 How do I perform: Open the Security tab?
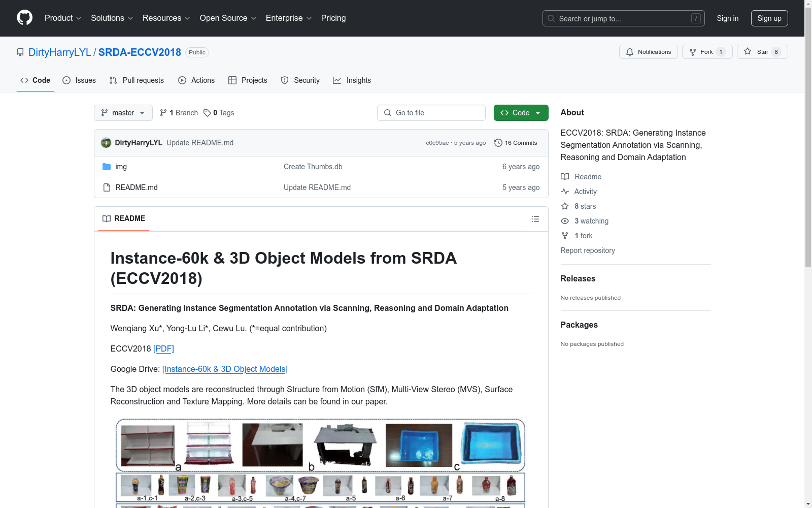tap(300, 80)
